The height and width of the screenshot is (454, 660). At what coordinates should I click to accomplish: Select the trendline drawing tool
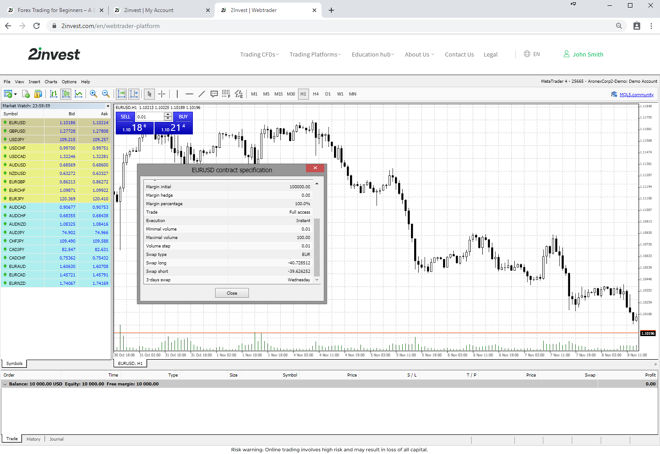(202, 94)
